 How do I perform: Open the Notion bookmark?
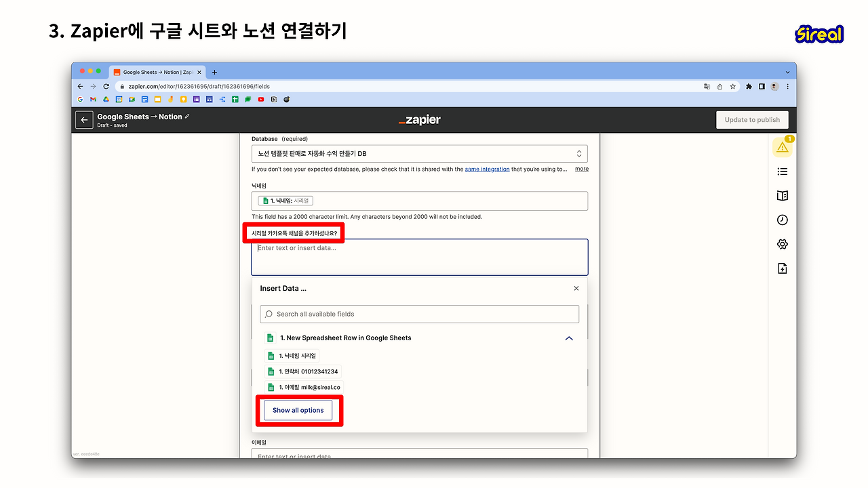(274, 100)
